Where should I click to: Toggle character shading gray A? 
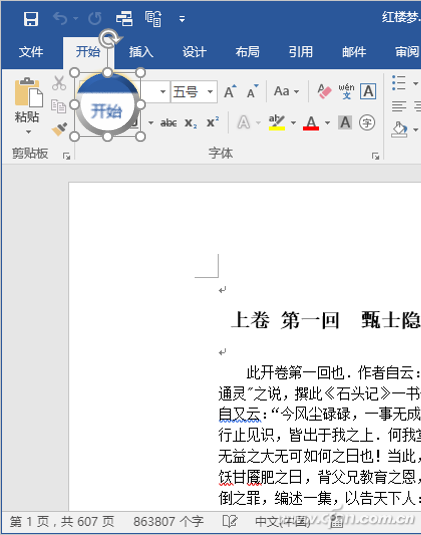click(x=345, y=122)
